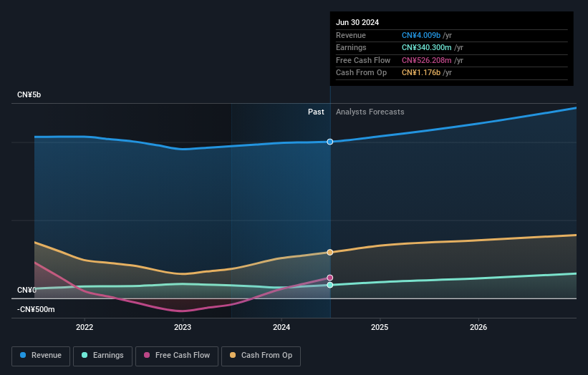Click the Jun 30 2024 tooltip date
This screenshot has height=375, width=588.
click(357, 22)
